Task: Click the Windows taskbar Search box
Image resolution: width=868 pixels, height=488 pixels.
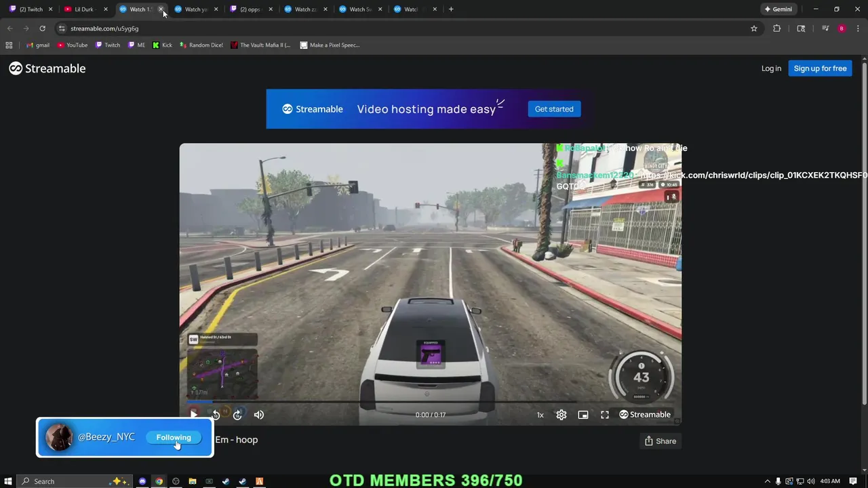Action: [75, 481]
